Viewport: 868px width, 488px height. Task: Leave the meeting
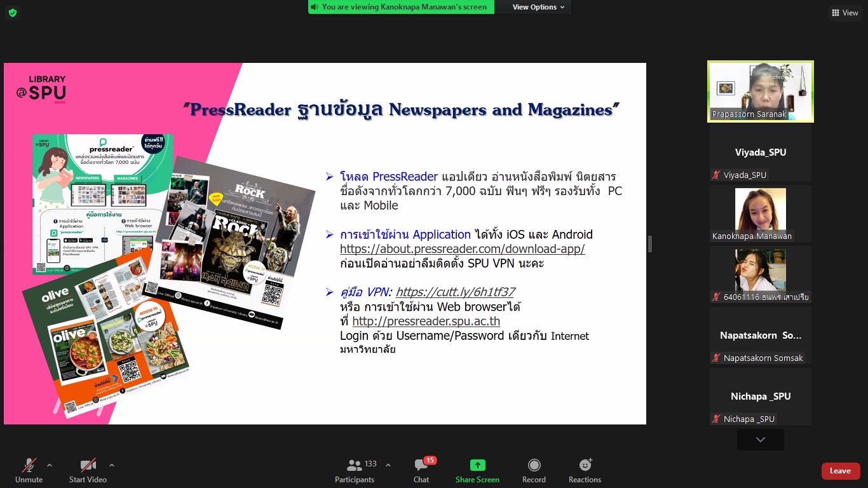click(841, 471)
